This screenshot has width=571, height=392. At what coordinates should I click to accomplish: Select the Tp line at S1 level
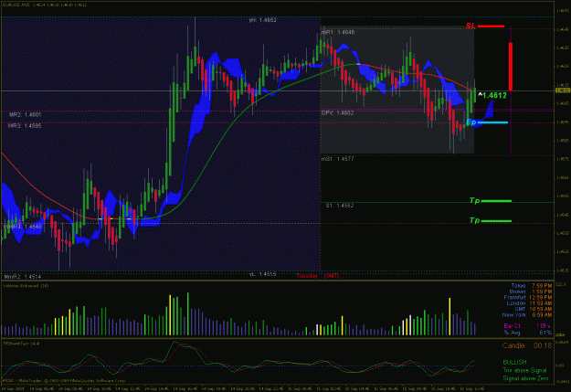pyautogui.click(x=497, y=201)
